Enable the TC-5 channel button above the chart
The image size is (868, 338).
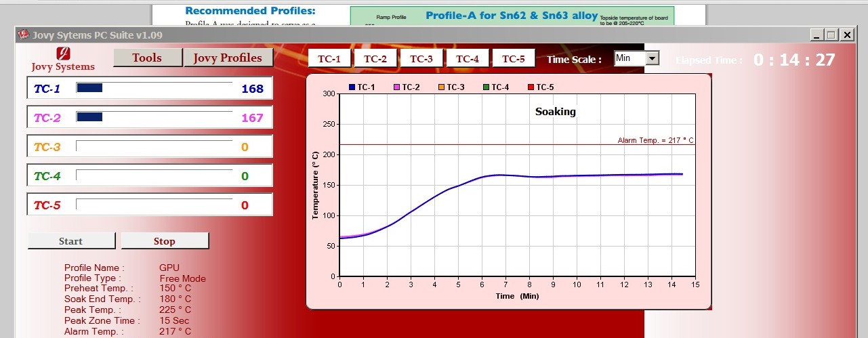coord(514,59)
